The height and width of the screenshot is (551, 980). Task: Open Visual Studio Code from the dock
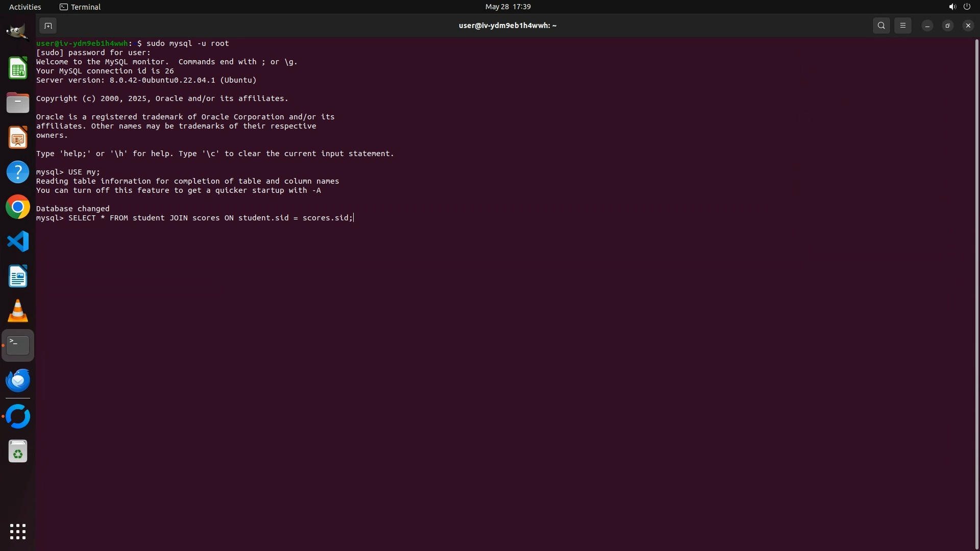[x=18, y=241]
